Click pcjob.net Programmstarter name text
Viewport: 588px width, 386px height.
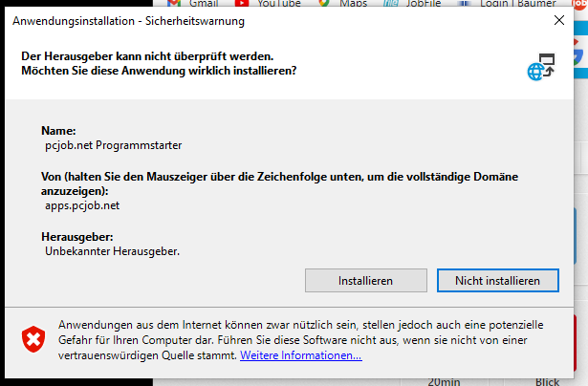113,145
